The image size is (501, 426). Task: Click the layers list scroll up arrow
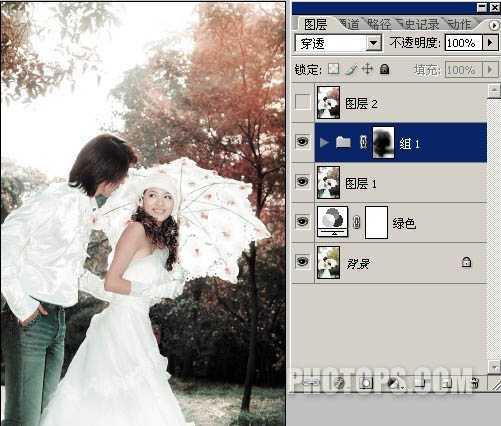493,91
